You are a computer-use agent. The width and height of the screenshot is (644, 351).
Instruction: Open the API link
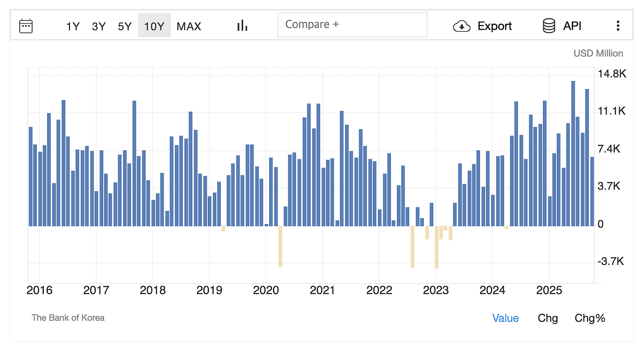(x=572, y=26)
